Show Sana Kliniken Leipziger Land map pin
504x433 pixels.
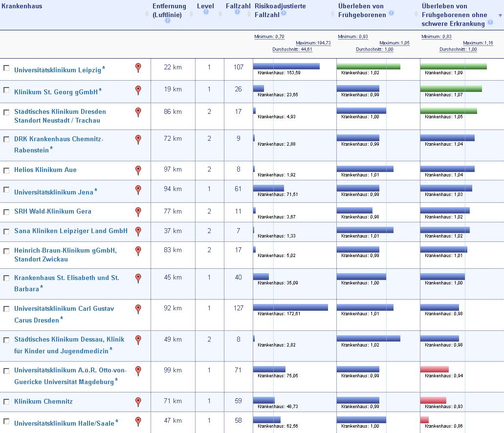[x=138, y=232]
